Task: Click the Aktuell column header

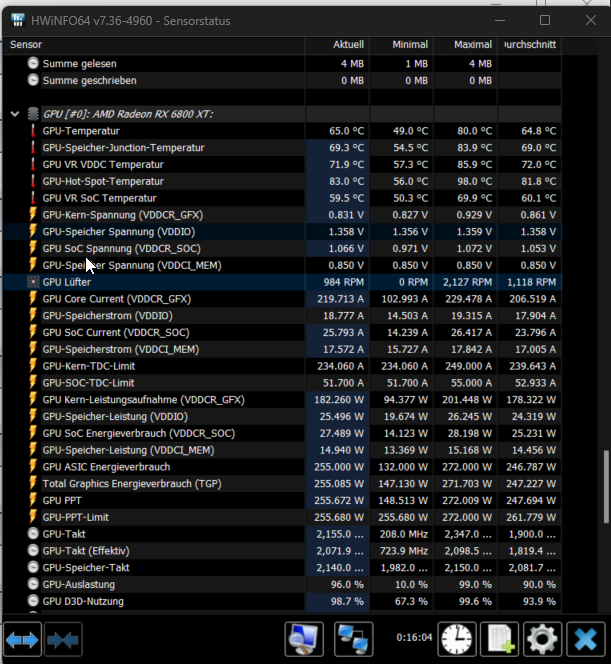Action: (337, 44)
